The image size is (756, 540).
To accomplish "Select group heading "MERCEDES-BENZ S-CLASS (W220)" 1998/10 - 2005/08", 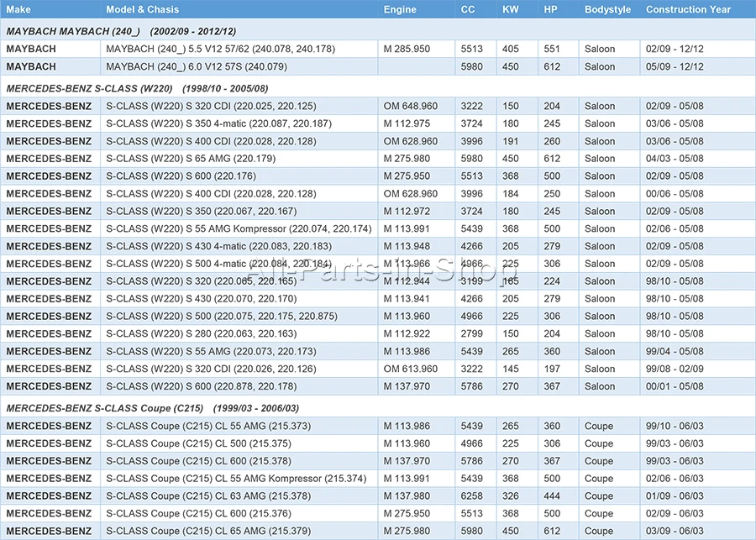I will pos(137,88).
